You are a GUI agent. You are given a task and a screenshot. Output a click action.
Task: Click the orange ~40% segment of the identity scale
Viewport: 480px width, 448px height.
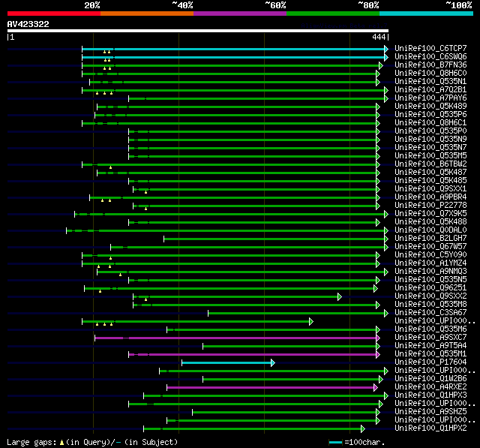(x=147, y=14)
